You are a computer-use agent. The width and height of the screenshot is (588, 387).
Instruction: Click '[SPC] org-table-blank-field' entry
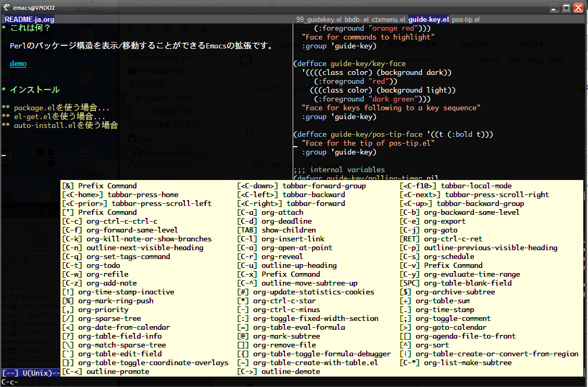pyautogui.click(x=456, y=283)
